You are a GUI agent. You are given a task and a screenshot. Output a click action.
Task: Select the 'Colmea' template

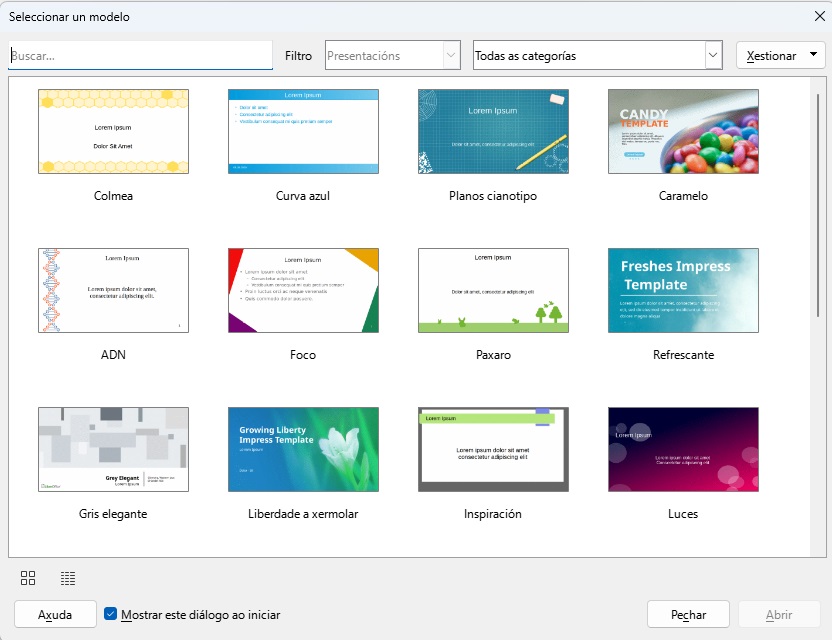pyautogui.click(x=113, y=131)
